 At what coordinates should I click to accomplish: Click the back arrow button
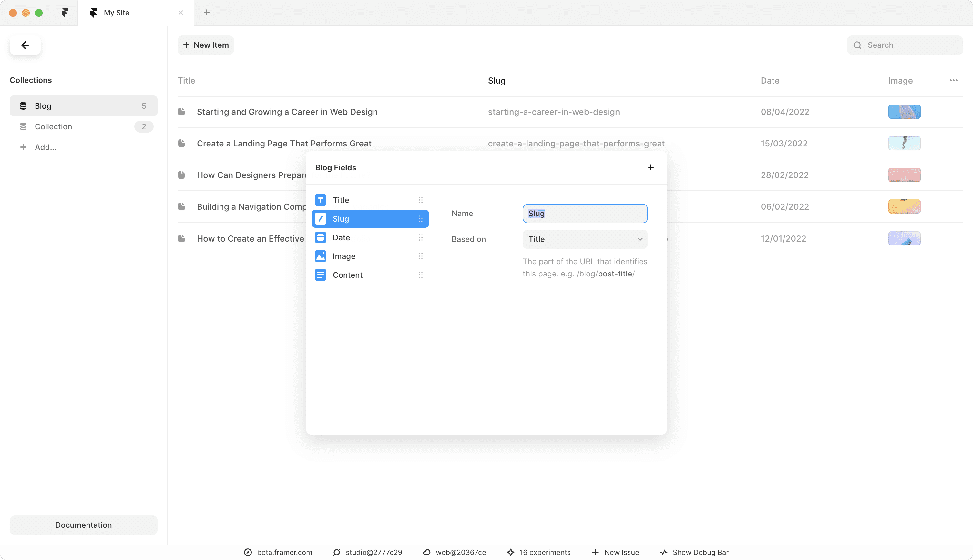25,45
